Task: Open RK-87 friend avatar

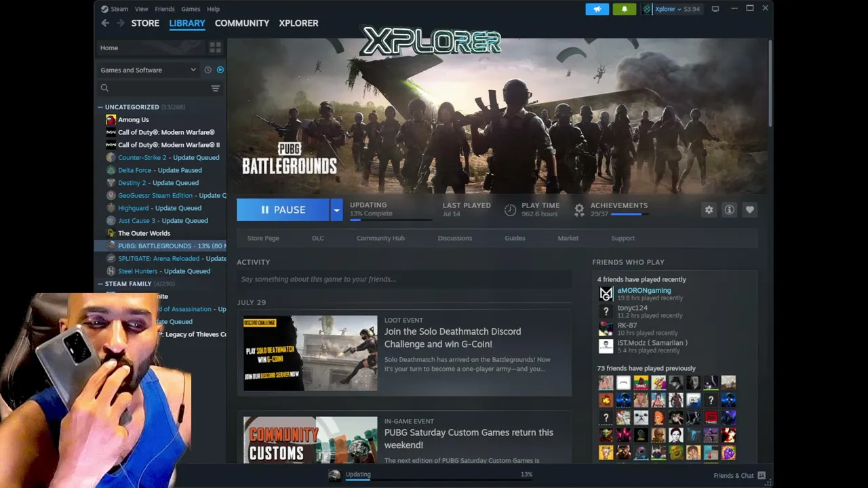Action: (606, 329)
